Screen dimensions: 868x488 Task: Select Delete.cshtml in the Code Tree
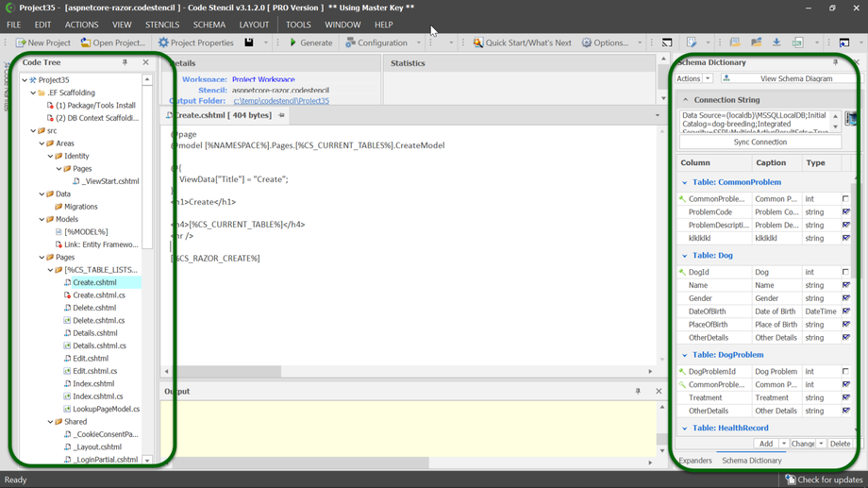click(x=94, y=308)
